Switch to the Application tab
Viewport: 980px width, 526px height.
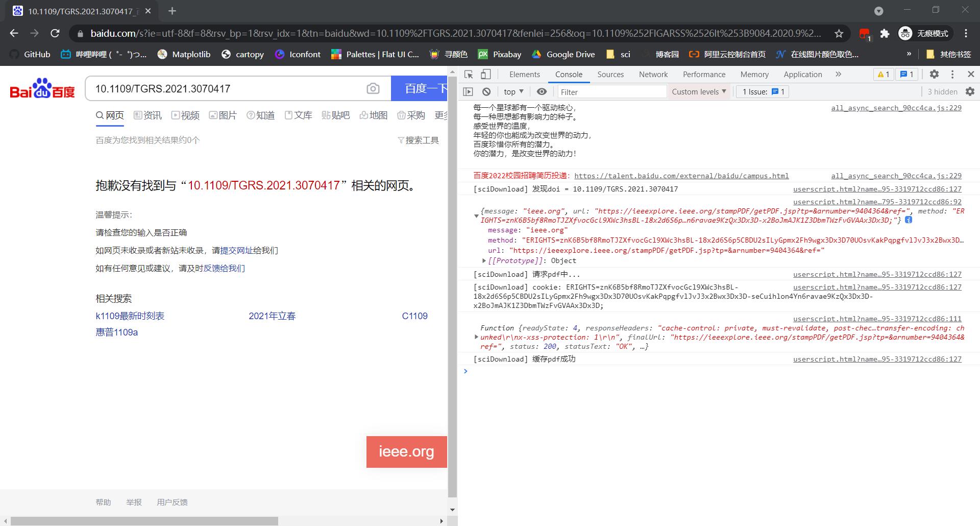tap(803, 75)
